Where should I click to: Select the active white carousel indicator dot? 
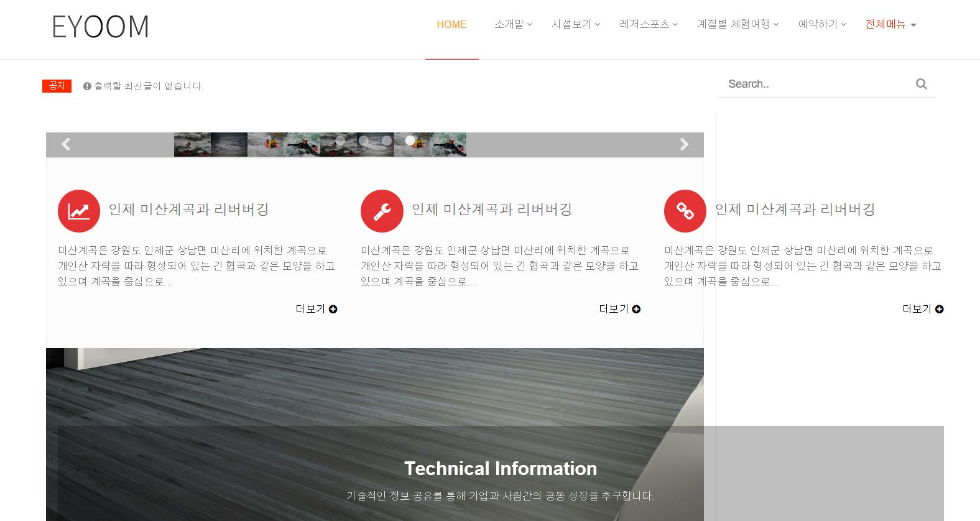pos(410,141)
